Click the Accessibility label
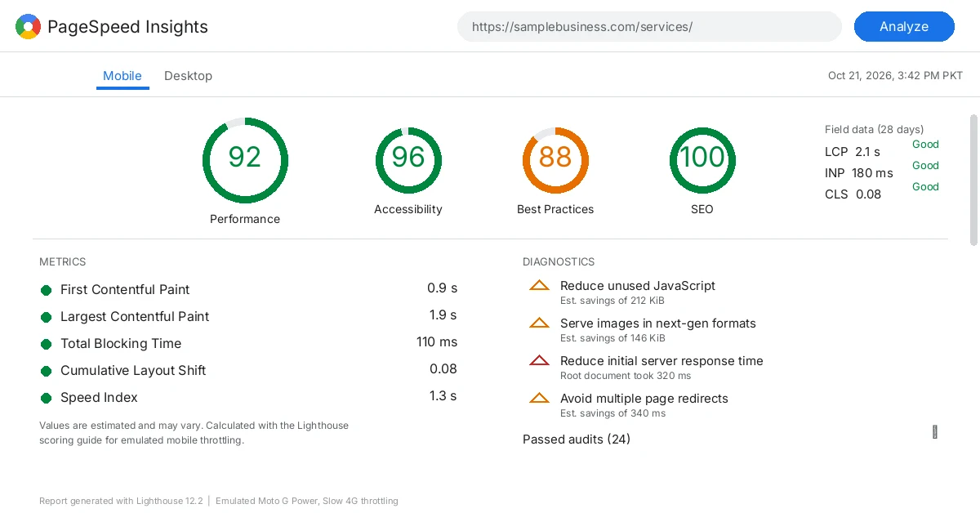This screenshot has width=980, height=513. click(408, 209)
